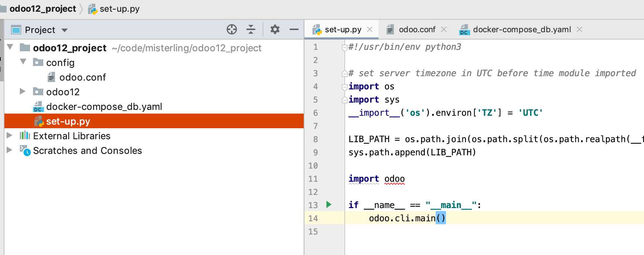Click the 'UTC' string on line 6
Image resolution: width=644 pixels, height=255 pixels.
[x=530, y=113]
